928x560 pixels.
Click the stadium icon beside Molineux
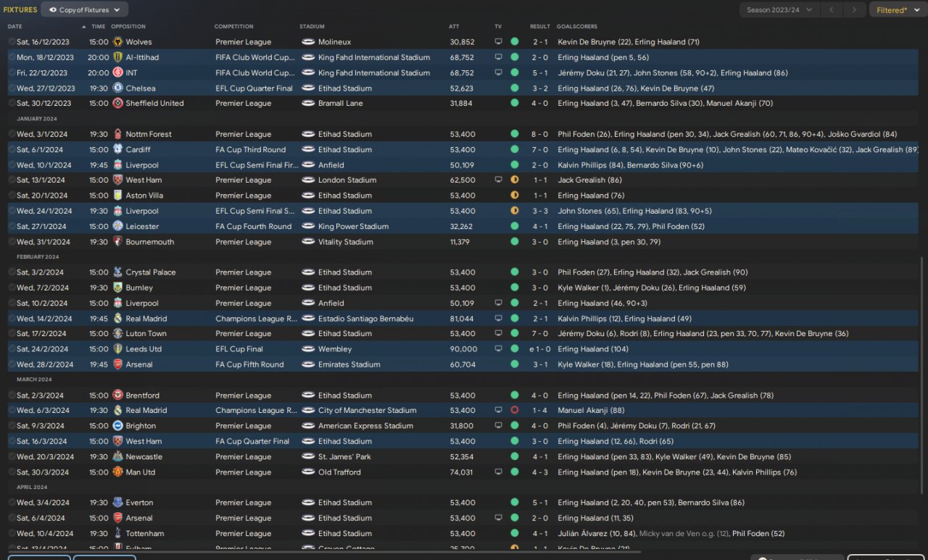[x=308, y=42]
